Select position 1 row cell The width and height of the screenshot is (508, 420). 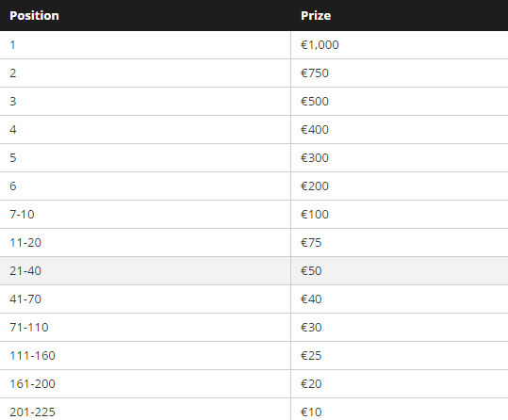tap(145, 45)
